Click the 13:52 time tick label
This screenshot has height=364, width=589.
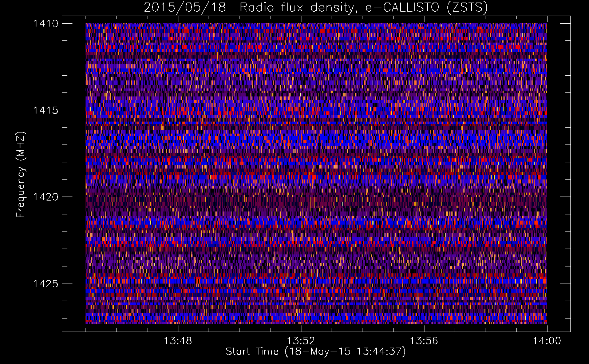[301, 341]
